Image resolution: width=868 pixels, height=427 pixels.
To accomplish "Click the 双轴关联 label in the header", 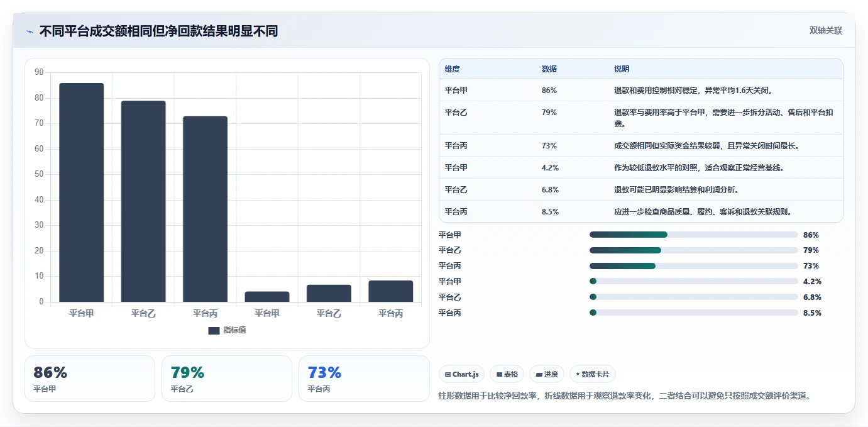I will click(x=825, y=31).
